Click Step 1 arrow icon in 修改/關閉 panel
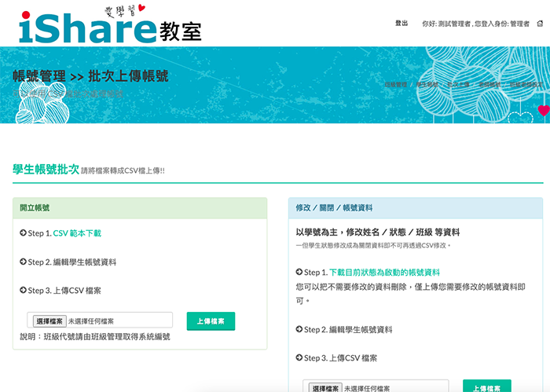The image size is (550, 392). click(x=299, y=272)
